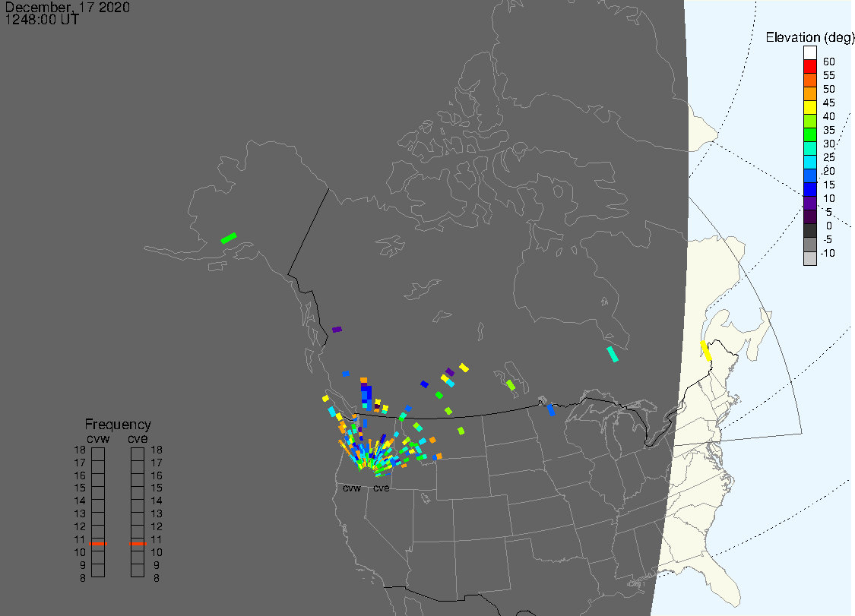The height and width of the screenshot is (616, 855).
Task: Click the 'Elevation (deg)' legend title
Action: [809, 37]
